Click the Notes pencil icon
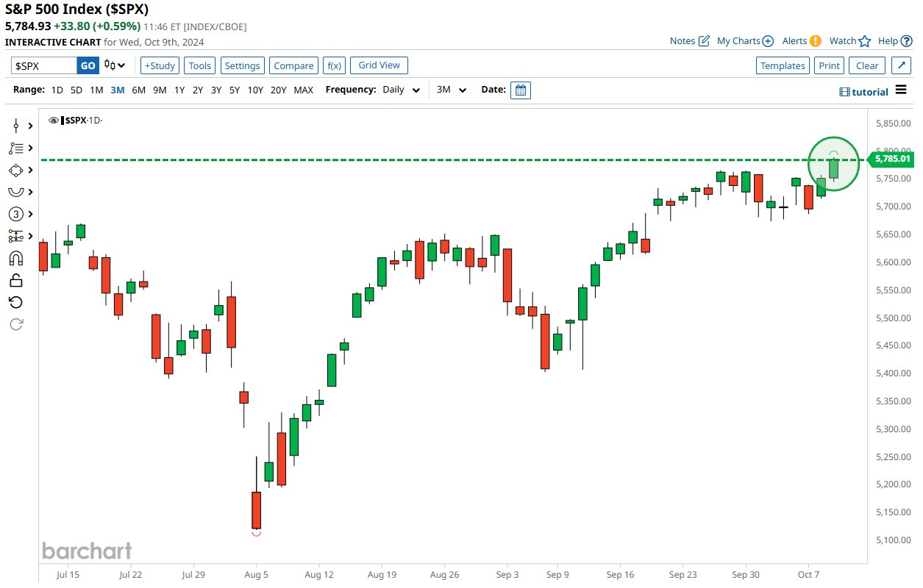923x588 pixels. 704,41
